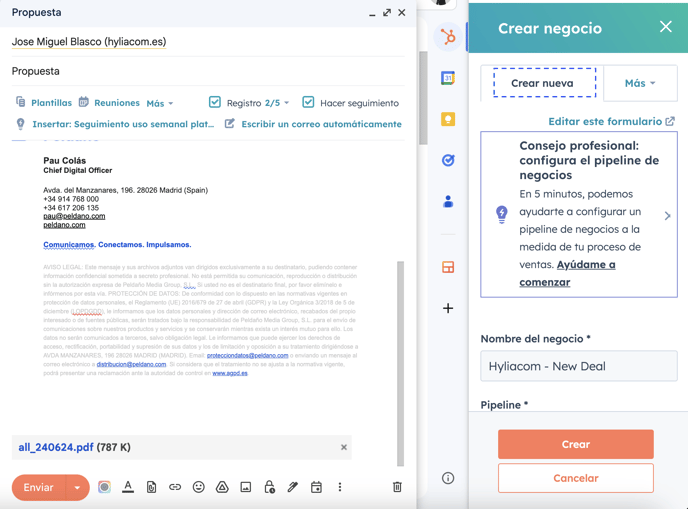Open the www.agpd.es link

(x=230, y=373)
